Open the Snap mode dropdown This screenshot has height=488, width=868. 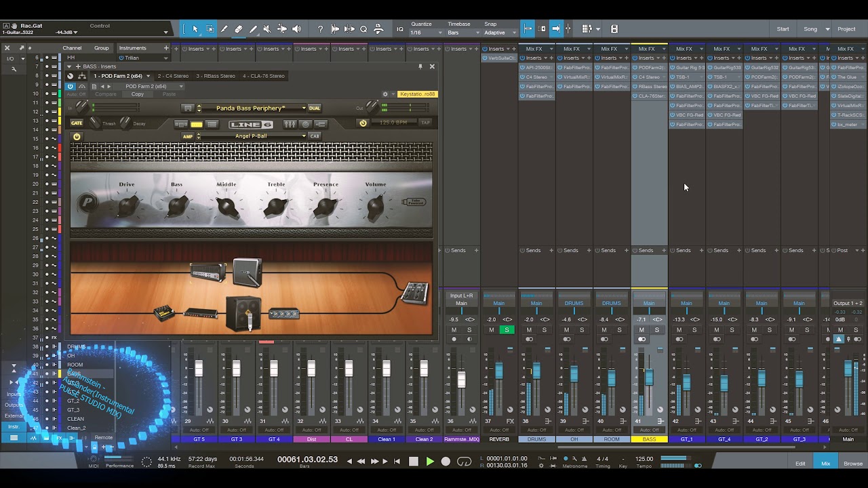pos(500,33)
